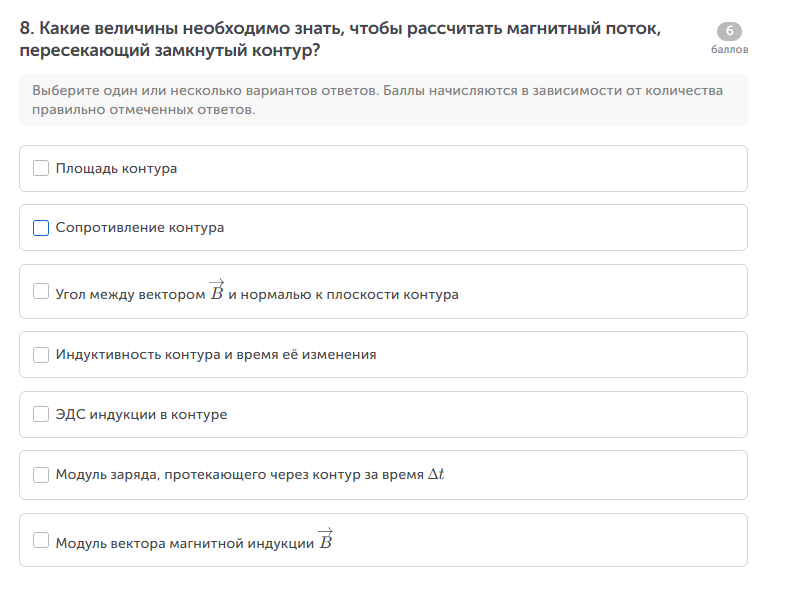This screenshot has width=791, height=596.
Task: Tick the 'Сопротивление контура' checkbox
Action: (41, 228)
